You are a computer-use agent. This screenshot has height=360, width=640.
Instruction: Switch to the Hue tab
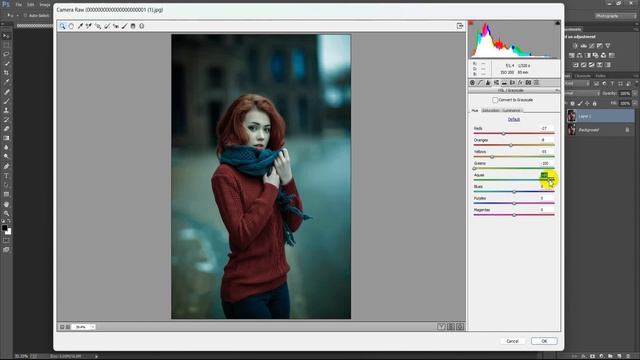[475, 111]
